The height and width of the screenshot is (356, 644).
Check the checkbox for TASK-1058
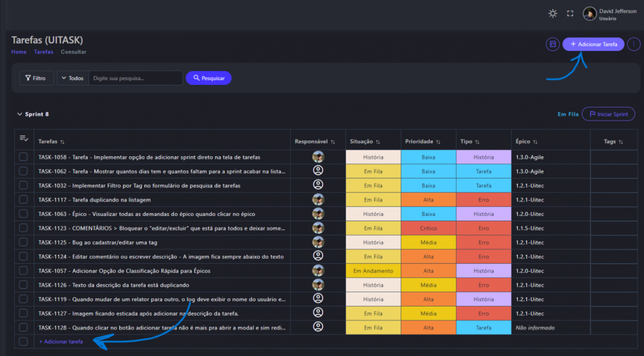coord(23,157)
